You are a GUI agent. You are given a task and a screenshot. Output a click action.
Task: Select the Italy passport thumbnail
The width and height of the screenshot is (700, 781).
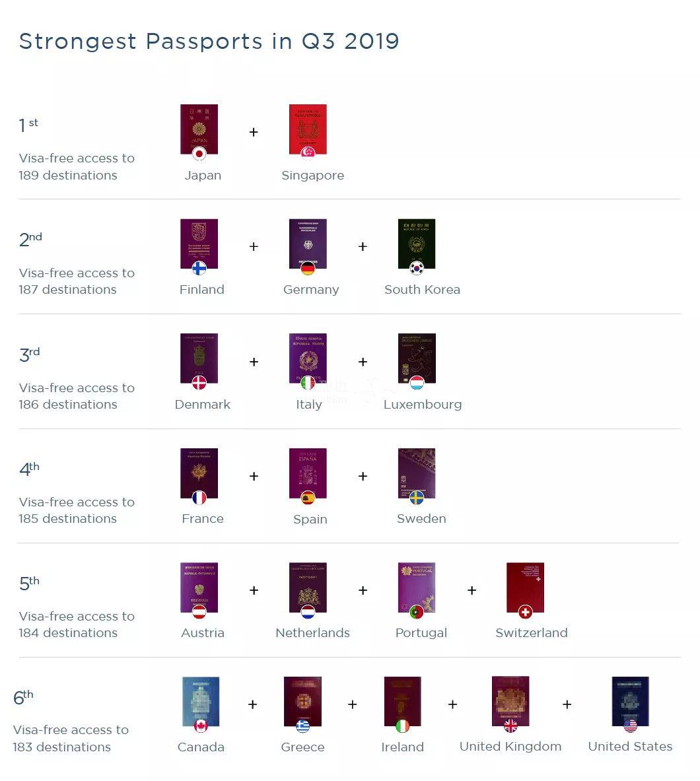pyautogui.click(x=308, y=357)
